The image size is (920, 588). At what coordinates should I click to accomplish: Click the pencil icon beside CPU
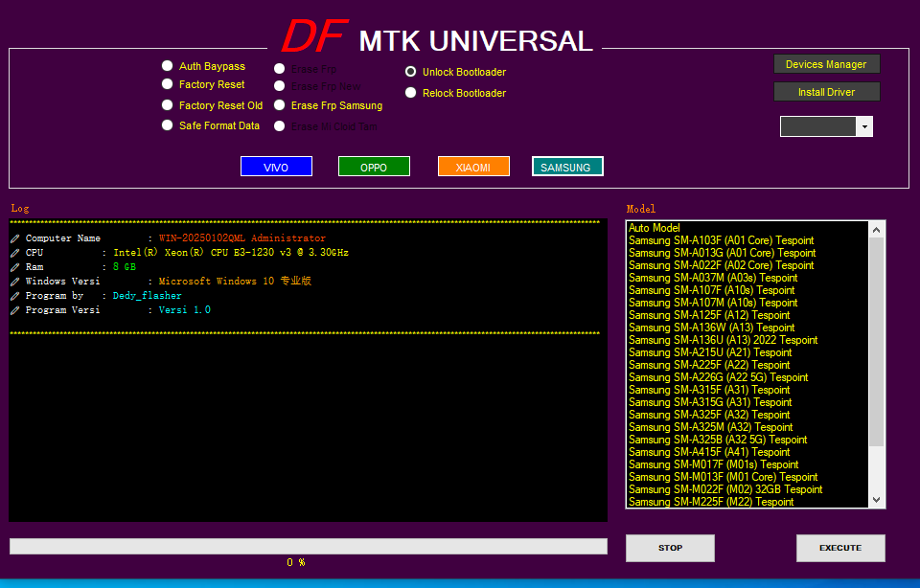coord(15,253)
